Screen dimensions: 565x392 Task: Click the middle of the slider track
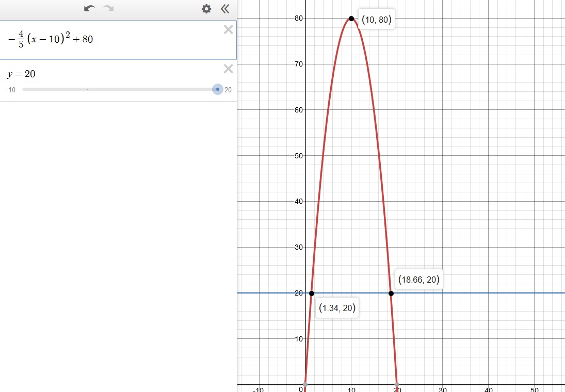tap(120, 89)
